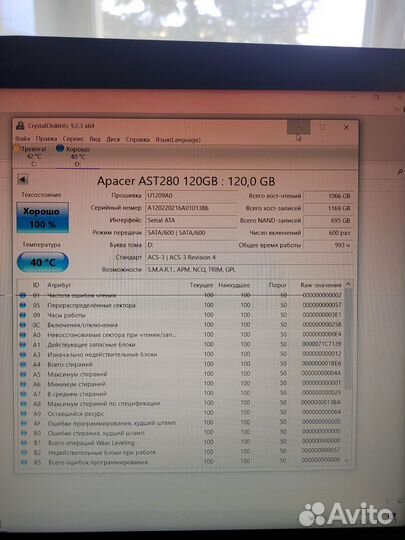Click the Хорошо 100 % health status button
This screenshot has height=540, width=405.
pos(42,218)
